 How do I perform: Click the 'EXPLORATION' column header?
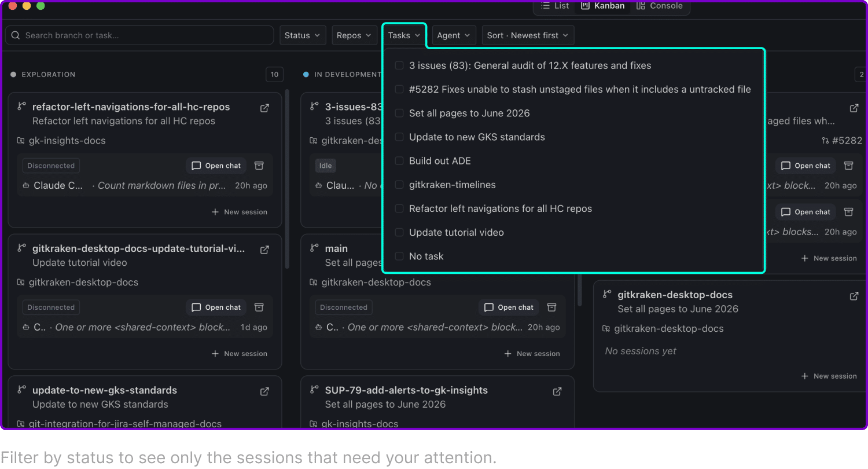[x=49, y=75]
